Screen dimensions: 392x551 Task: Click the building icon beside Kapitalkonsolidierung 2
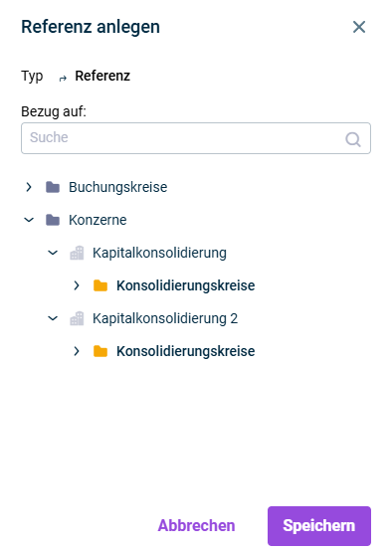click(x=77, y=318)
